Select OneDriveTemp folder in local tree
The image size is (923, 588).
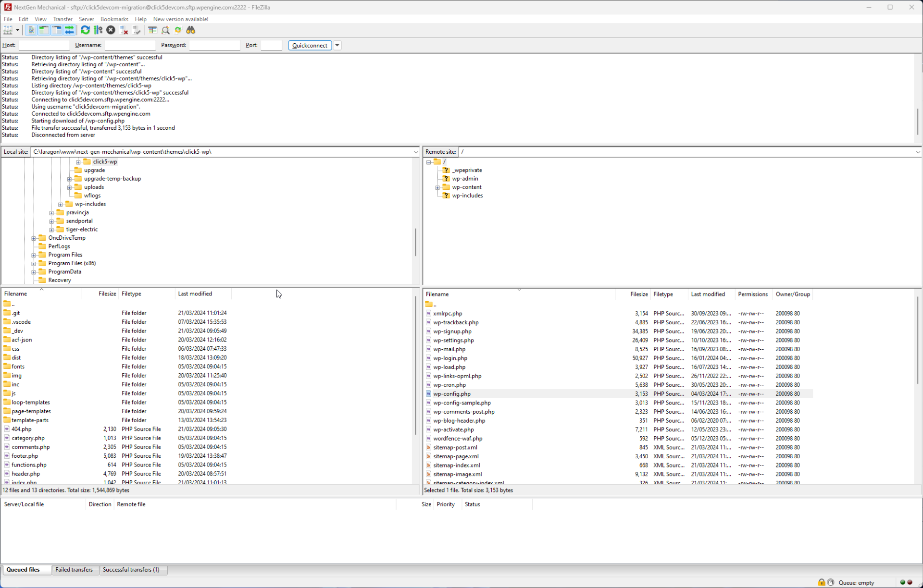coord(67,238)
